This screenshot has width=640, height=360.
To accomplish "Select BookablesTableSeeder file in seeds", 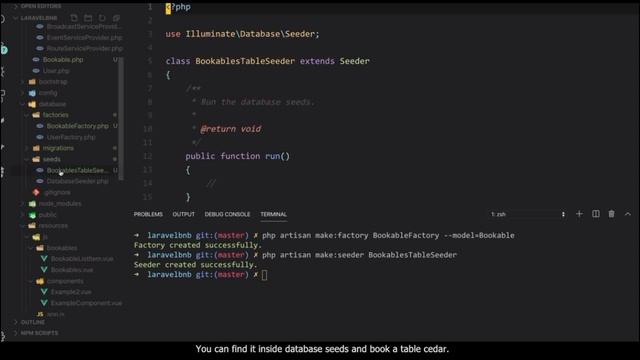I will [x=76, y=170].
